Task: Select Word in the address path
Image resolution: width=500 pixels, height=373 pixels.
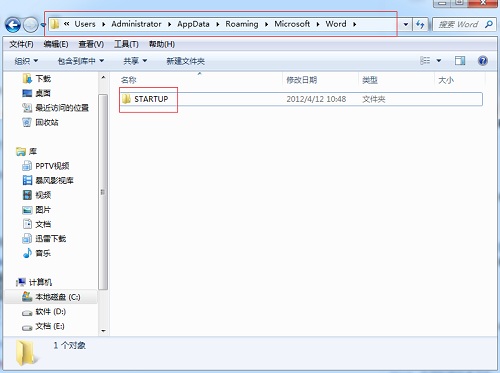Action: (336, 24)
